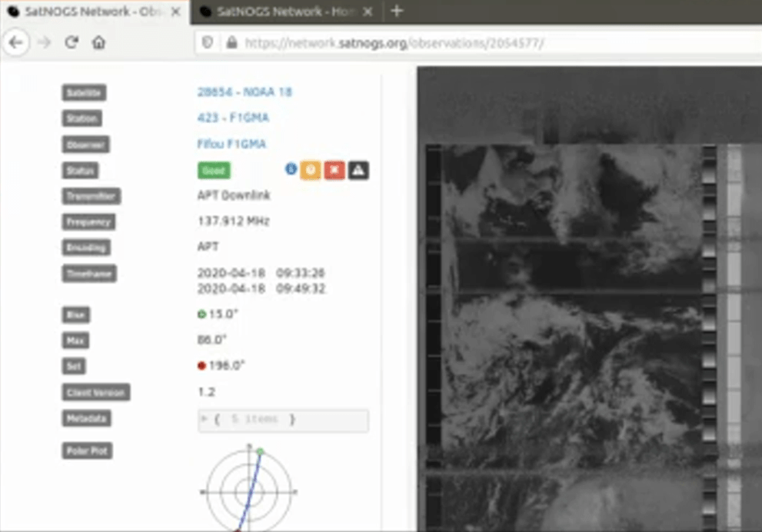Screen dimensions: 762x532
Task: Reload the observation page
Action: (72, 43)
